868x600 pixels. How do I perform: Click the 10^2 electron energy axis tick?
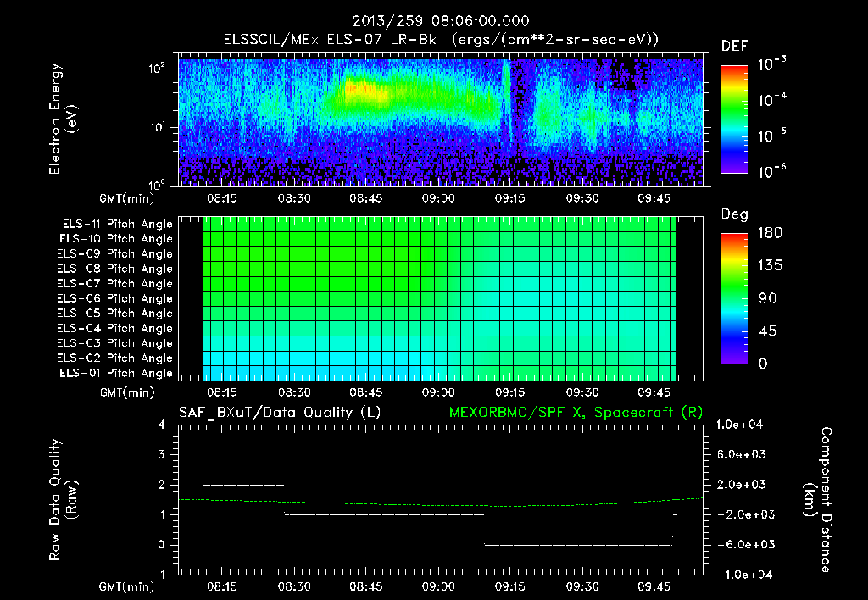[157, 69]
